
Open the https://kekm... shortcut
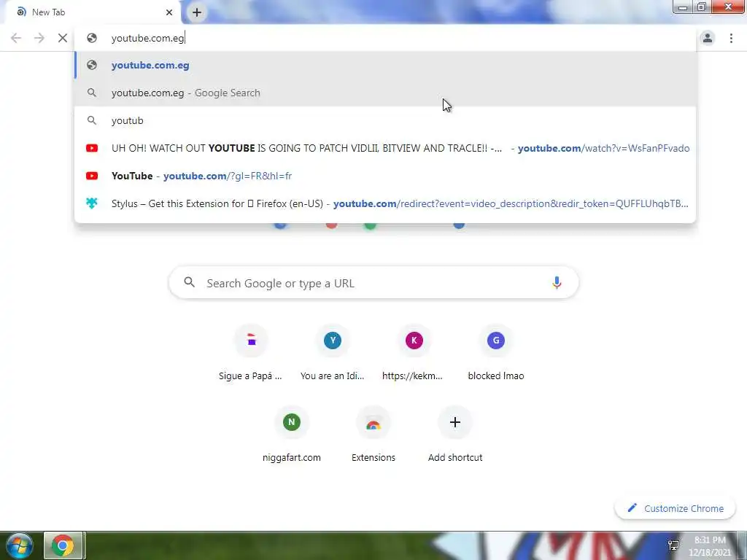click(414, 354)
